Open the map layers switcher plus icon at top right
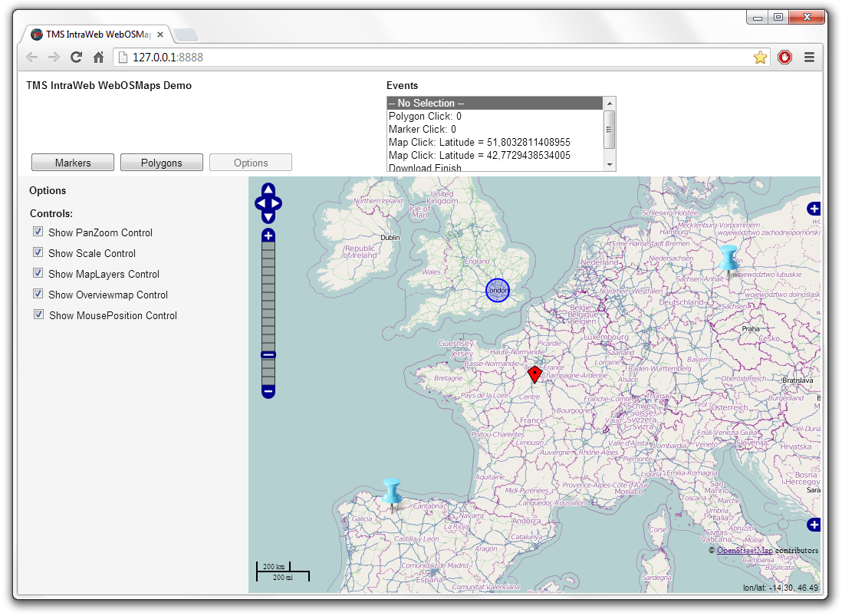The width and height of the screenshot is (842, 616). (814, 209)
